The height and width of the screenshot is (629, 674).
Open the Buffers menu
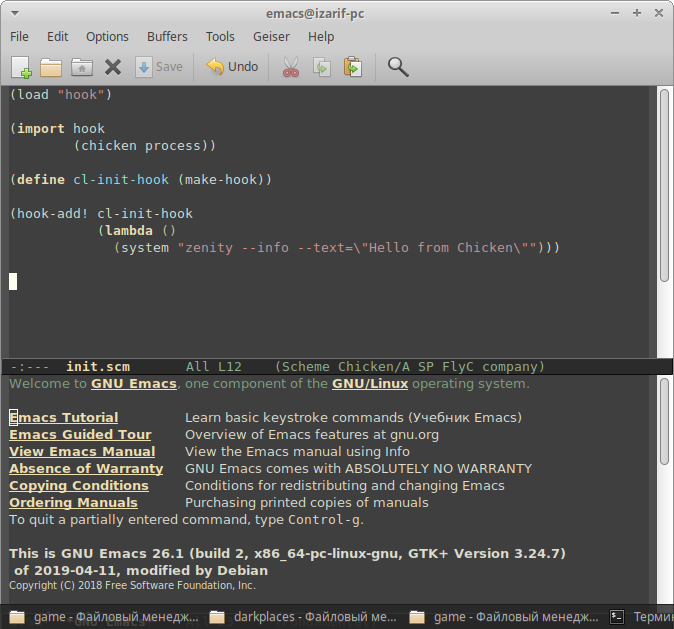(x=167, y=37)
